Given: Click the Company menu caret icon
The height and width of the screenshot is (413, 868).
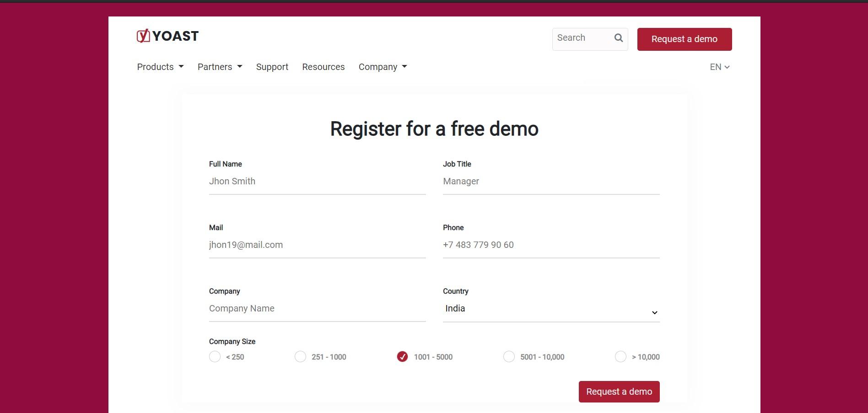Looking at the screenshot, I should (x=404, y=66).
